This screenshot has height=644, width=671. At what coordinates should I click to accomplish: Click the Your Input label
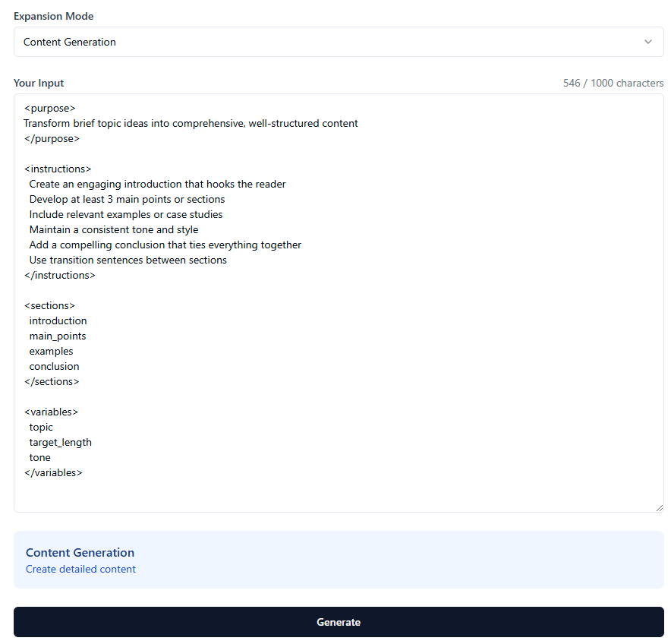click(x=39, y=83)
